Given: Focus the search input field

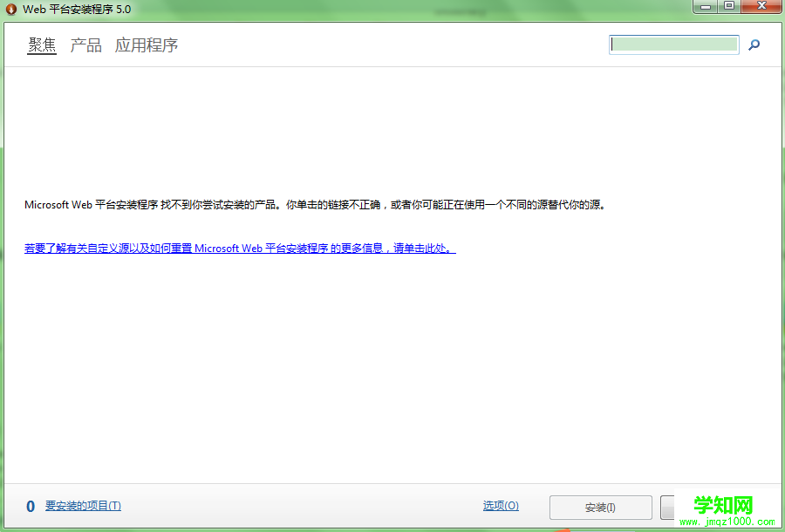Looking at the screenshot, I should point(674,44).
